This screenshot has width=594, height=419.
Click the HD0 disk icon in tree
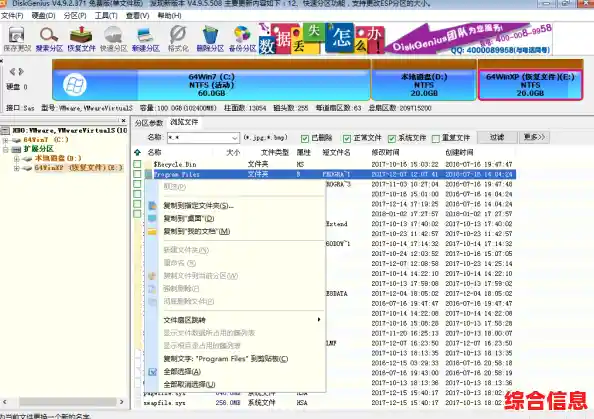tap(5, 131)
